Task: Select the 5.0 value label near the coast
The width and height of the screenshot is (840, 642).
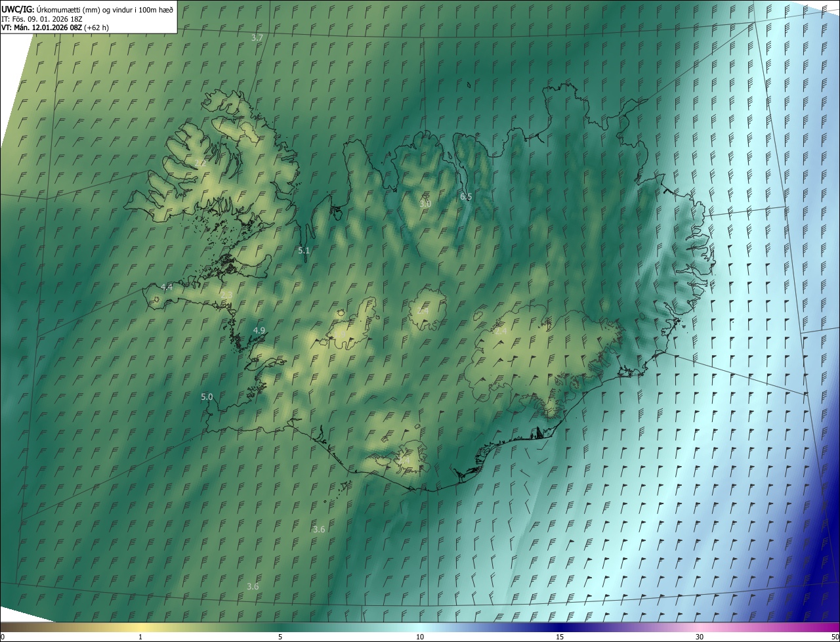Action: 207,396
